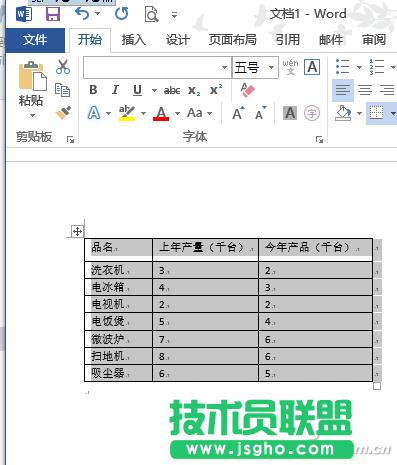Click the table move handle icon
This screenshot has height=465, width=397.
(x=77, y=231)
